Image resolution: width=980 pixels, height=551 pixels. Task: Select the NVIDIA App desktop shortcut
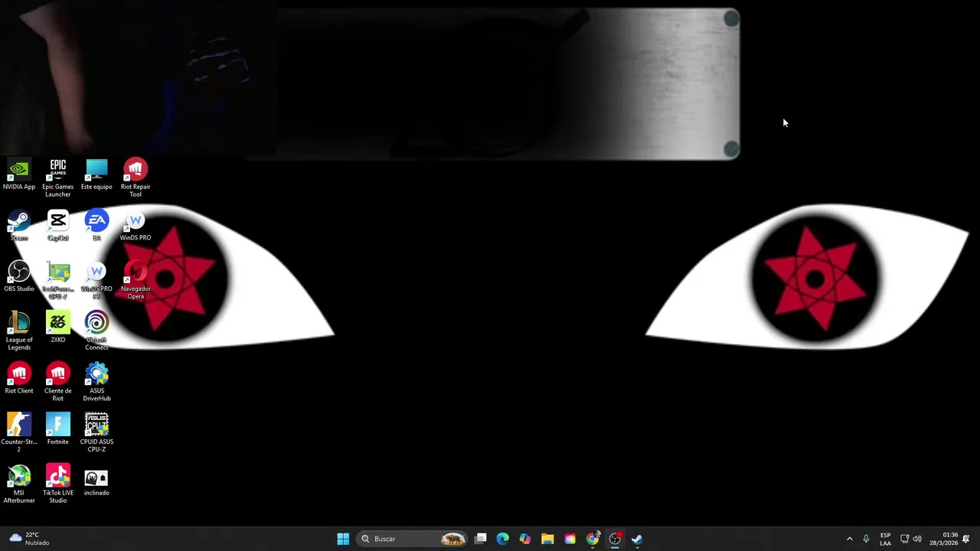(x=19, y=174)
